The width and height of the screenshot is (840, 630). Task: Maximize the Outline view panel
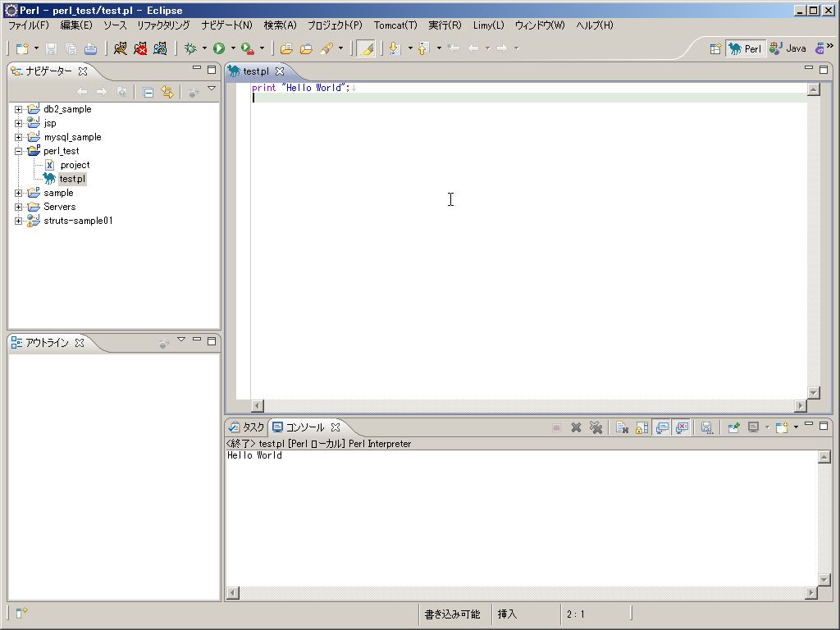(x=212, y=341)
